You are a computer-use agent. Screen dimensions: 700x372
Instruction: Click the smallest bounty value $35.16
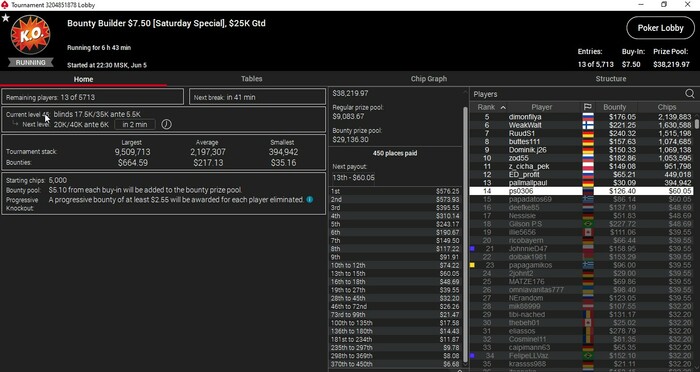283,163
